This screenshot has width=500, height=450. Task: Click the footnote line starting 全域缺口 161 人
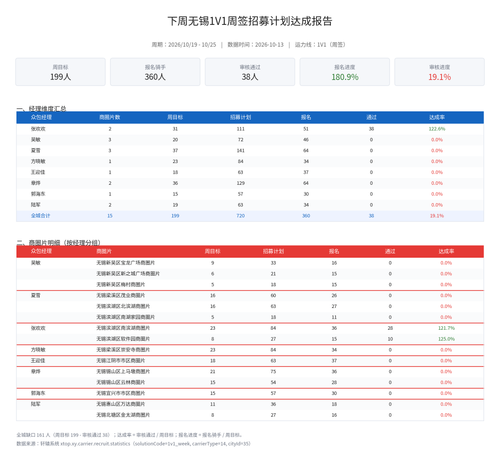click(x=129, y=435)
